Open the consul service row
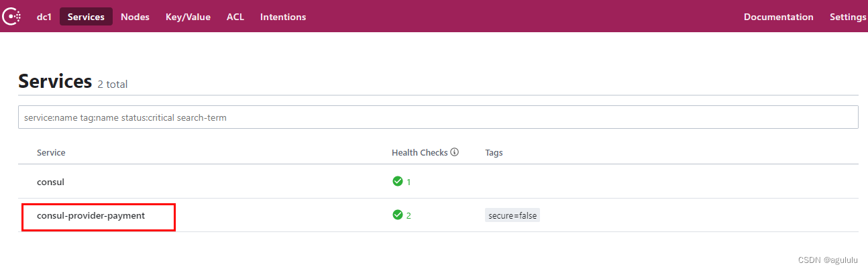 [x=438, y=182]
